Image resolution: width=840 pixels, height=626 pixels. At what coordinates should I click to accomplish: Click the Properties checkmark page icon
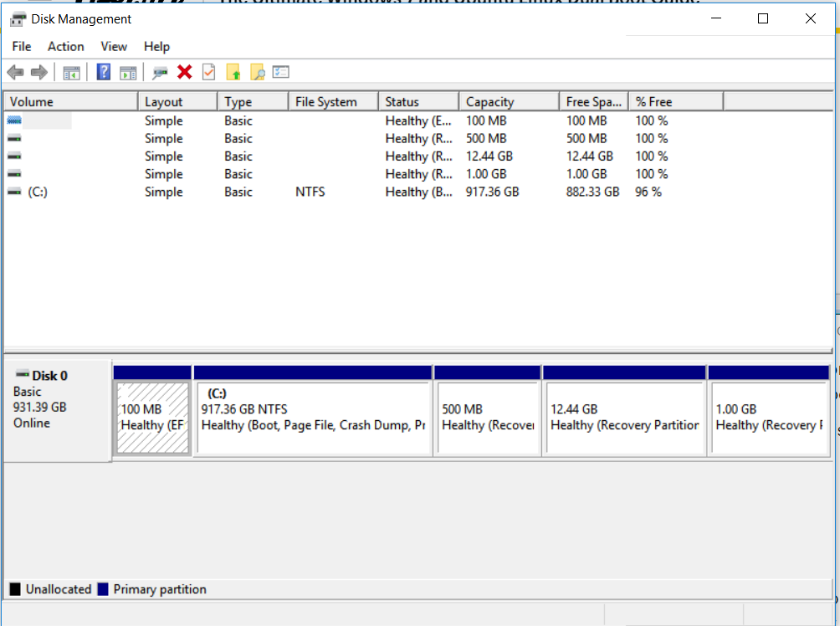coord(208,73)
